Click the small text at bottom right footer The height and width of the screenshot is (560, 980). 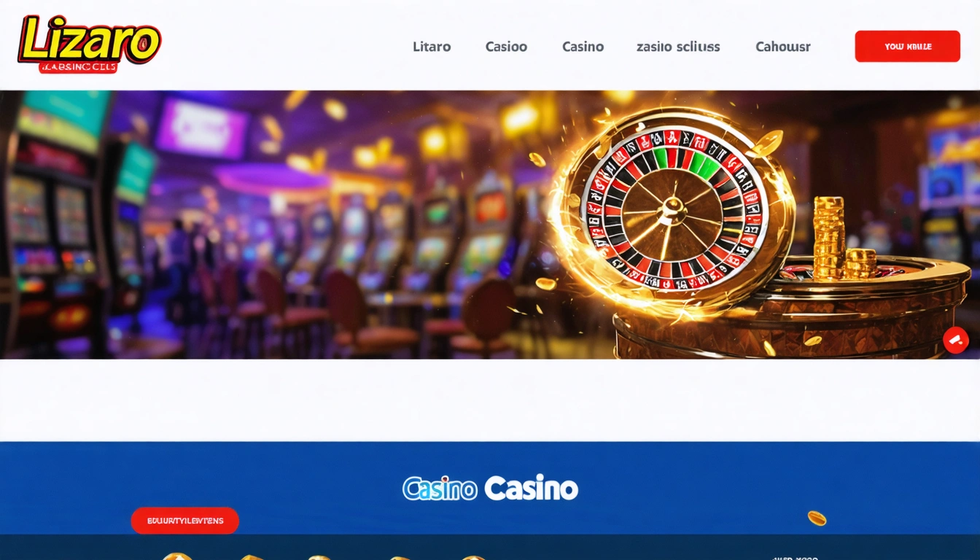(795, 557)
